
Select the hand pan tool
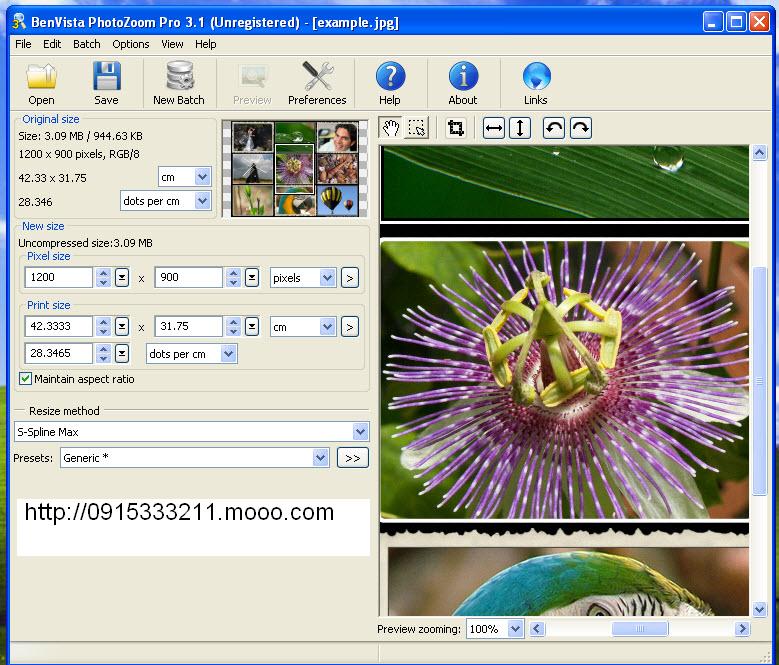tap(391, 128)
